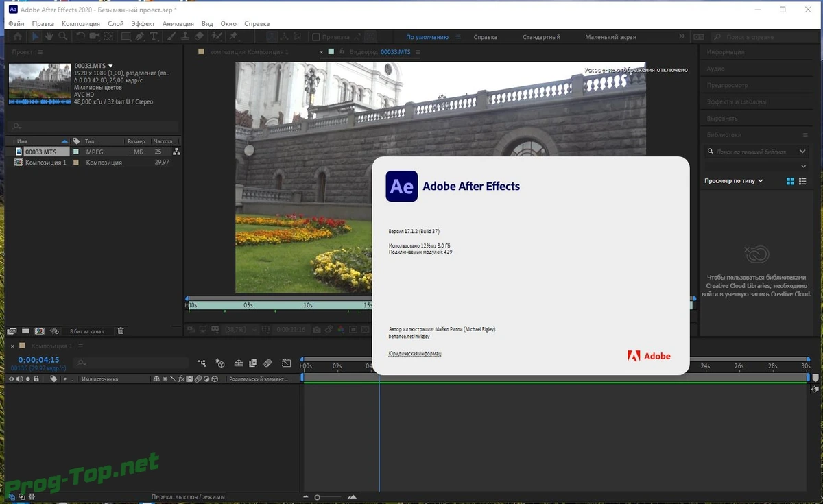The width and height of the screenshot is (823, 504).
Task: Toggle frame blending switch in timeline
Action: 253,363
